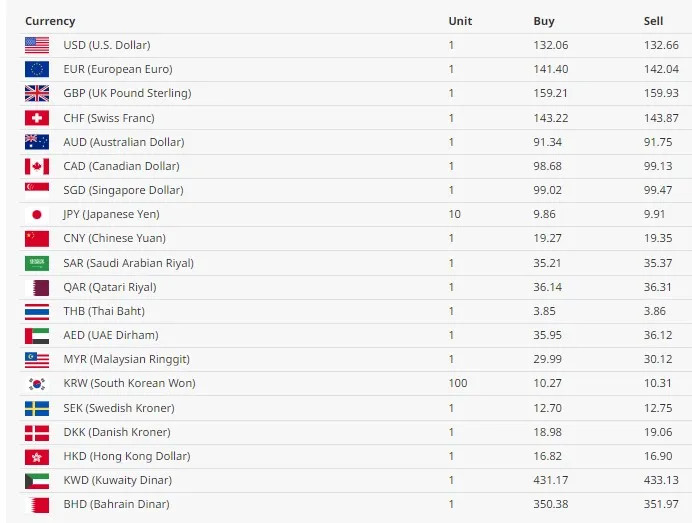
Task: Select AUD (Australian Dollar) currency name
Action: (x=124, y=142)
